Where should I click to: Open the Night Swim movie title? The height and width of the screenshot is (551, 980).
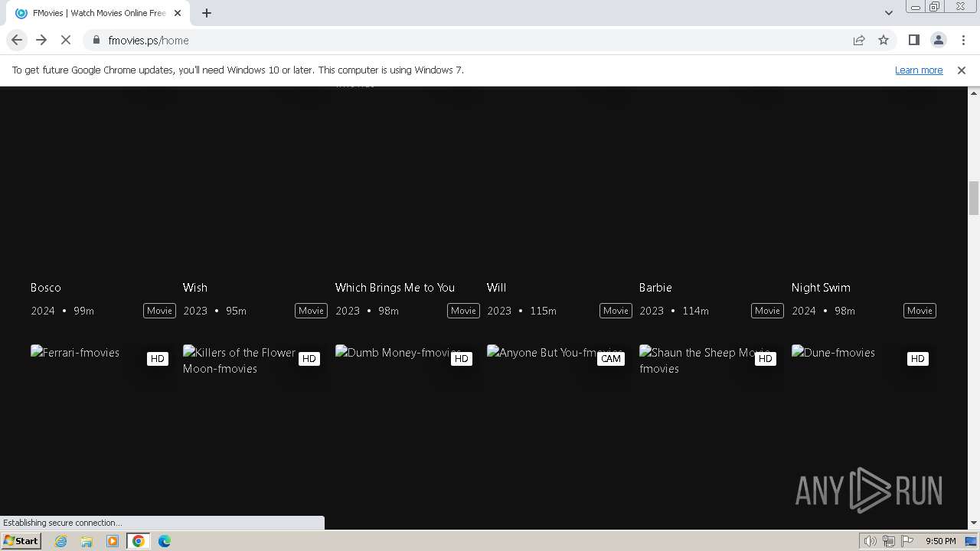coord(821,288)
